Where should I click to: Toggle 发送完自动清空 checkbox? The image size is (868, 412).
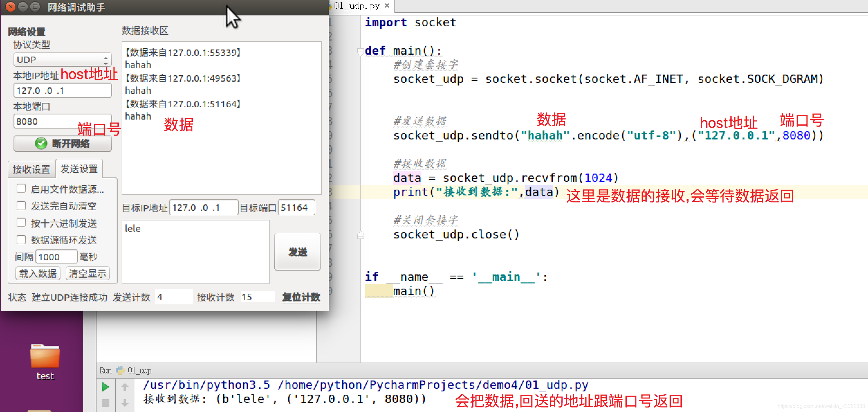click(21, 206)
